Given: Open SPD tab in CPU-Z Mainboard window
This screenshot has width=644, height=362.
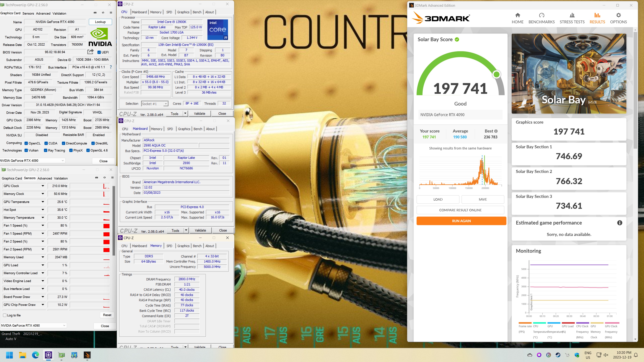Looking at the screenshot, I should click(170, 129).
